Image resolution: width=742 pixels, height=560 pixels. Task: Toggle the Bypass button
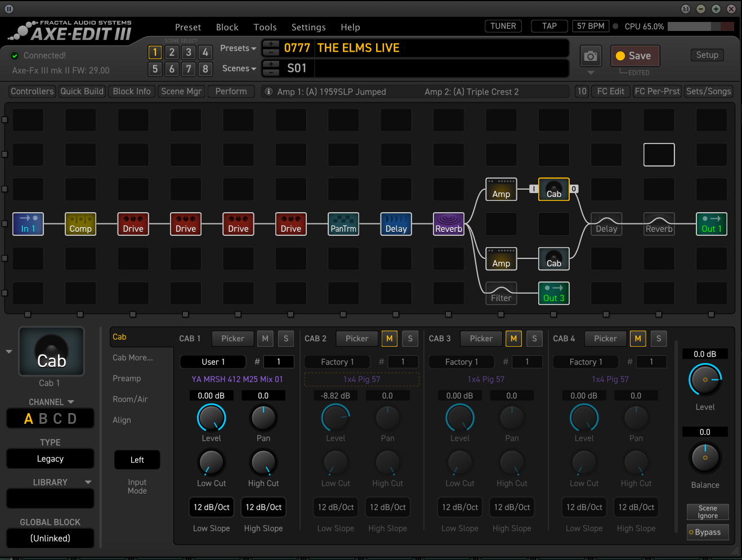(x=708, y=532)
